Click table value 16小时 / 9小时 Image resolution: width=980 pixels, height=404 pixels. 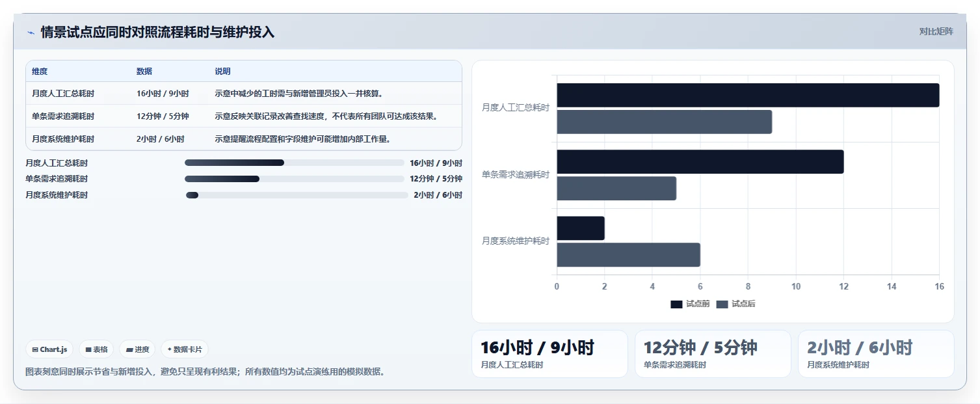click(163, 94)
